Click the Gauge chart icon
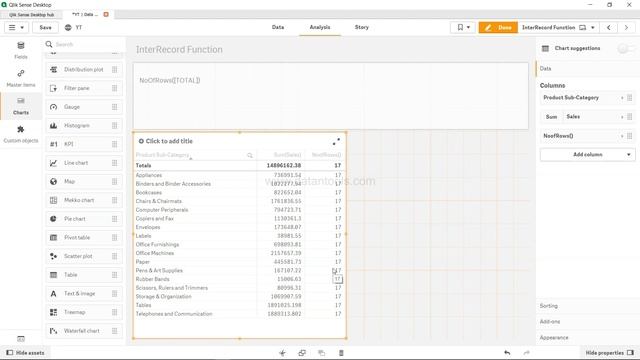The image size is (640, 360). point(53,107)
